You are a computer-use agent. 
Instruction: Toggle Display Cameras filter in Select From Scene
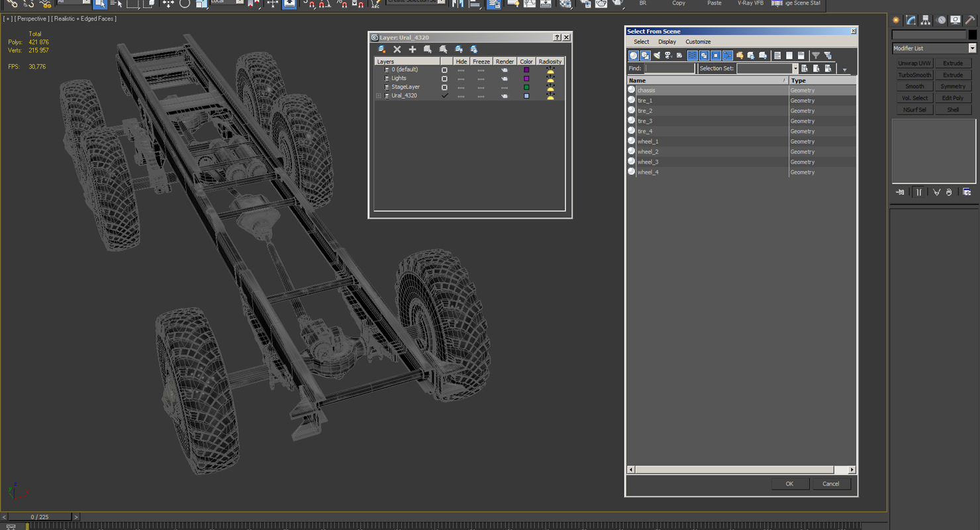668,56
